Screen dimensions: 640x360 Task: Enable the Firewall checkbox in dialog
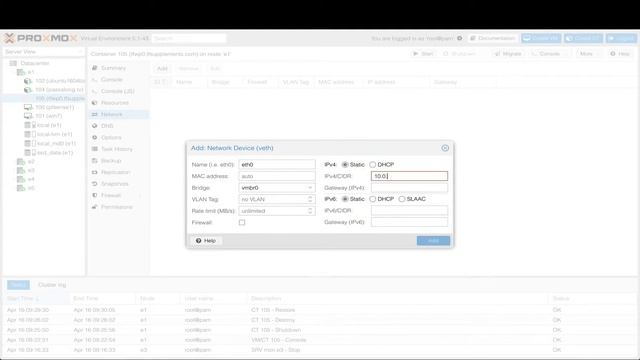pyautogui.click(x=242, y=222)
